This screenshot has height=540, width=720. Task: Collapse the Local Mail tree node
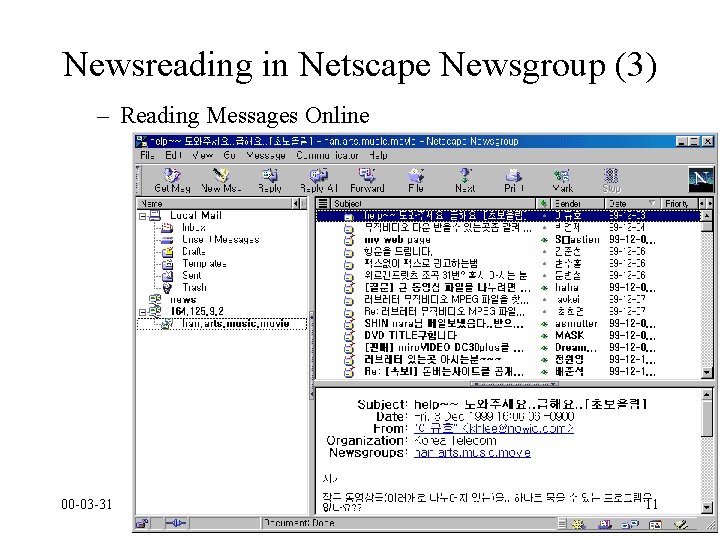point(142,216)
